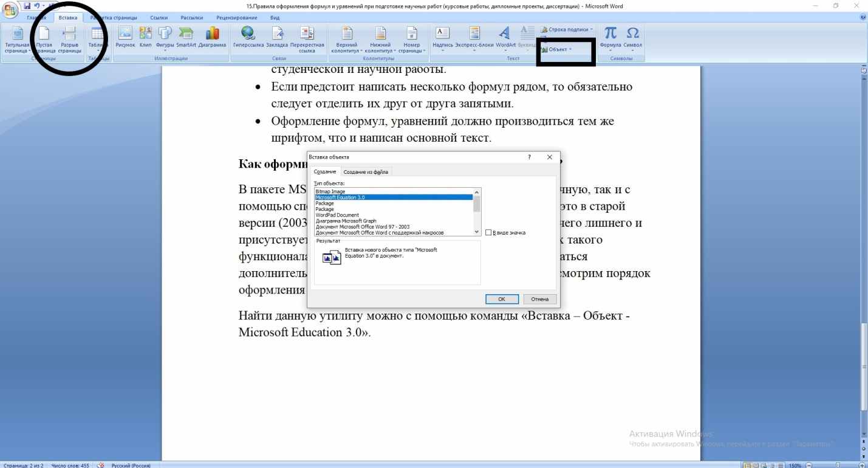Image resolution: width=868 pixels, height=468 pixels.
Task: Open the Ссылки ribbon tab
Action: point(159,18)
